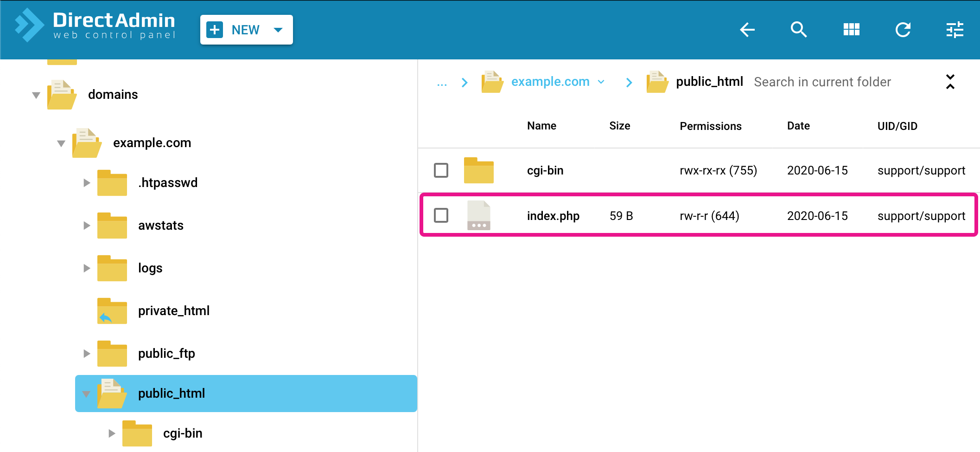
Task: Click the refresh icon
Action: point(903,30)
